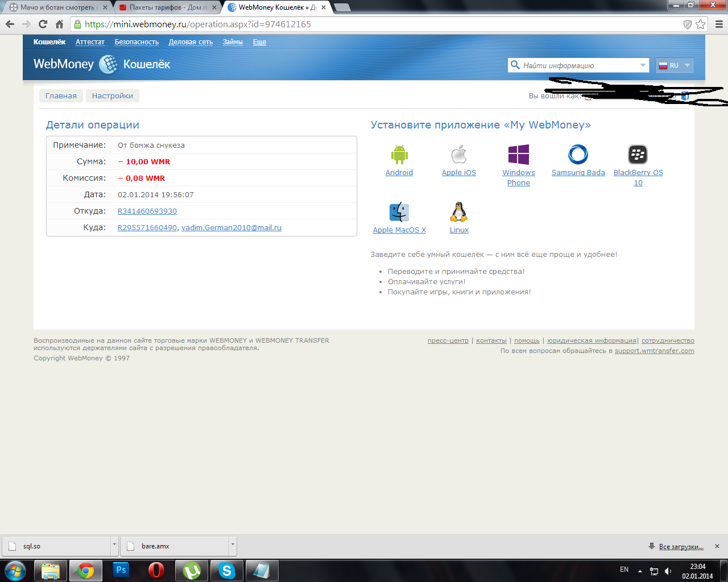
Task: Click the vadim.German2010@mail.ru link
Action: point(231,227)
